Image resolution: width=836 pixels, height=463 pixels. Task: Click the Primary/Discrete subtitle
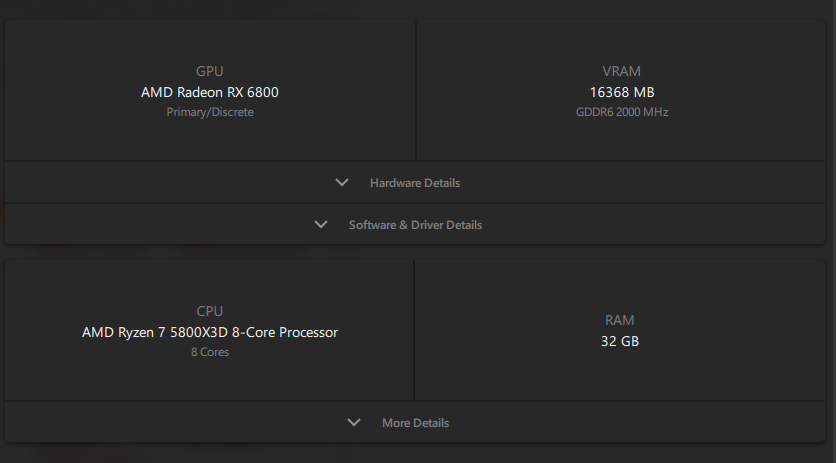coord(210,112)
